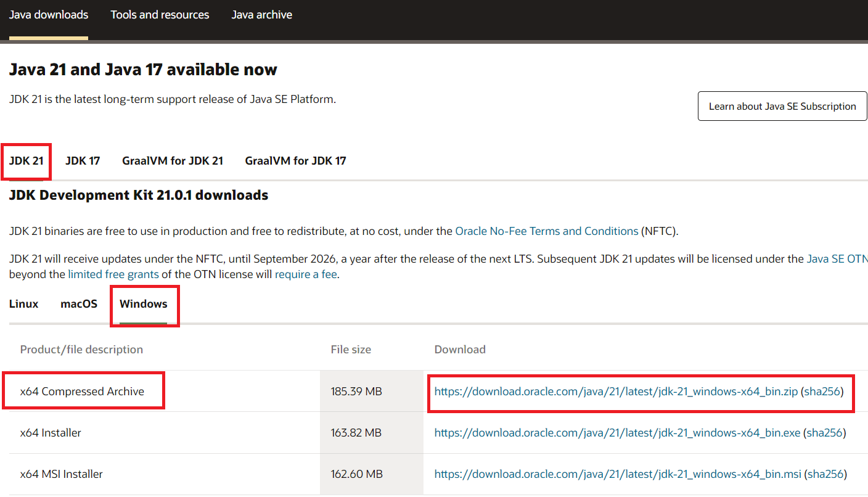This screenshot has width=868, height=497.
Task: Open the Java downloads tab
Action: [x=49, y=15]
